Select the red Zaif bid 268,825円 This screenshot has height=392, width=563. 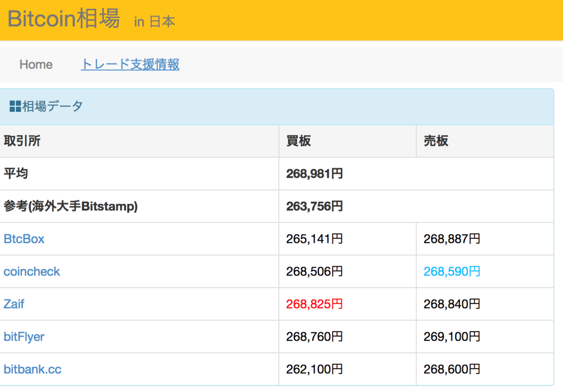(314, 305)
